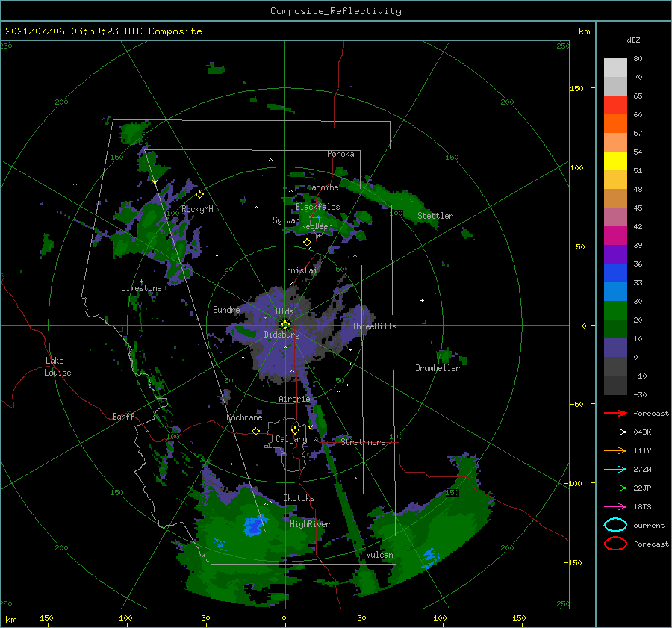The image size is (672, 628).
Task: Click the yellow marker south of Cochrane
Action: point(255,431)
